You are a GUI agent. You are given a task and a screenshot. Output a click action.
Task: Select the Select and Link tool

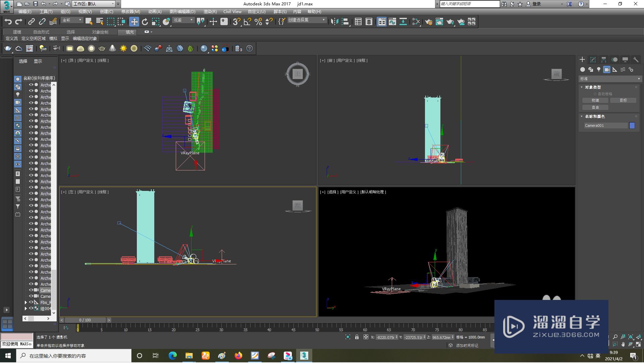pos(31,22)
